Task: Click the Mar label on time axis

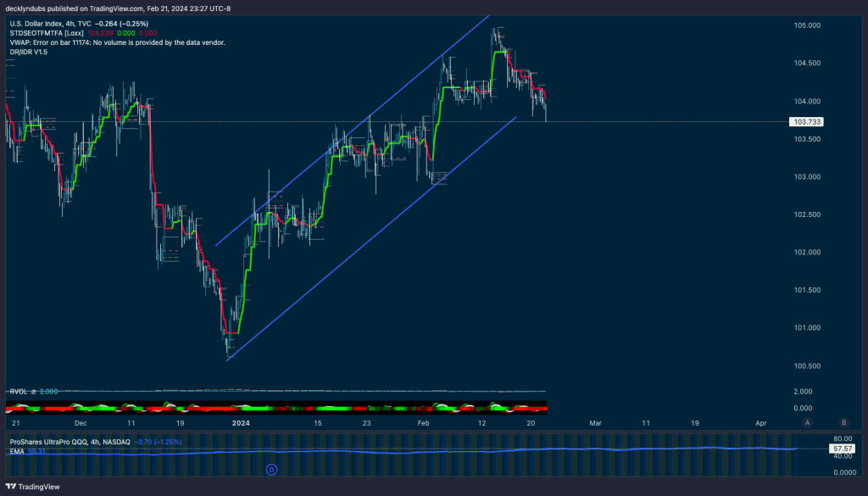Action: click(x=596, y=422)
